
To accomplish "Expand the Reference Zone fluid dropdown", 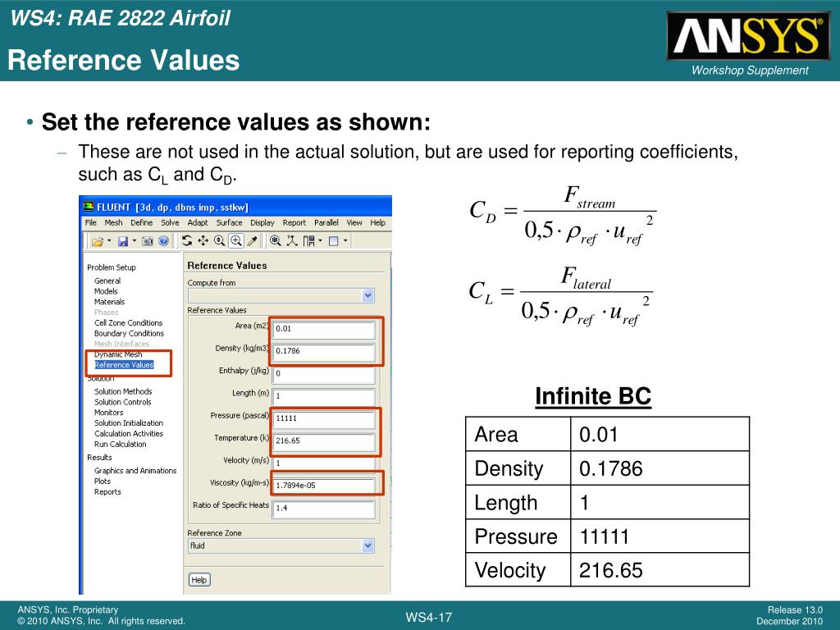I will [367, 546].
